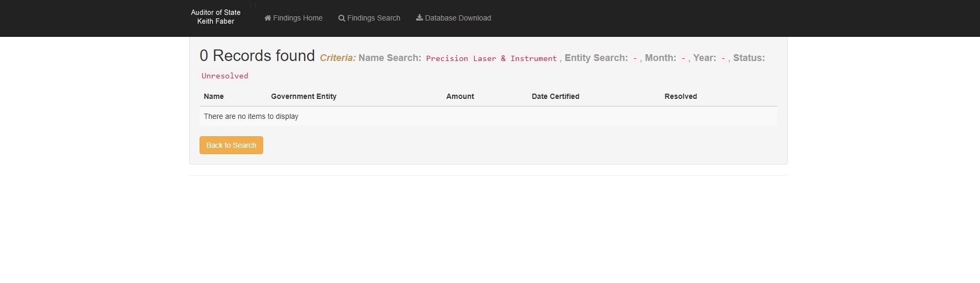Screen dimensions: 980x283
Task: Sort by the Name column header
Action: (x=214, y=96)
